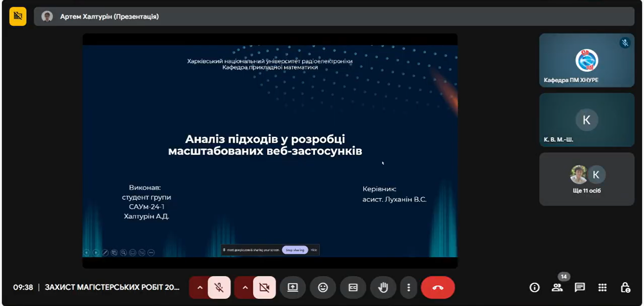644x306 pixels.
Task: Expand audio settings arrow beside microphone
Action: click(200, 288)
